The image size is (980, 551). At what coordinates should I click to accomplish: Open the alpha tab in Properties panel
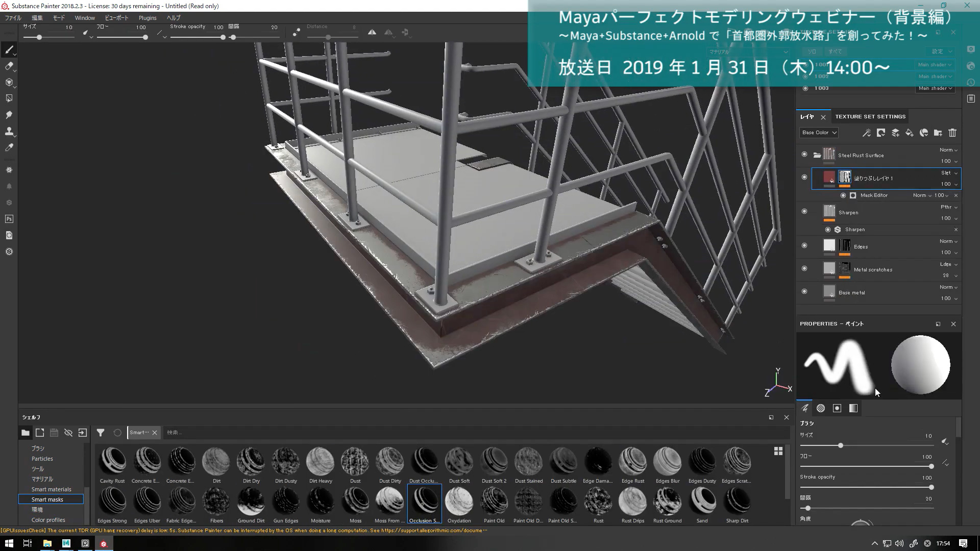821,408
